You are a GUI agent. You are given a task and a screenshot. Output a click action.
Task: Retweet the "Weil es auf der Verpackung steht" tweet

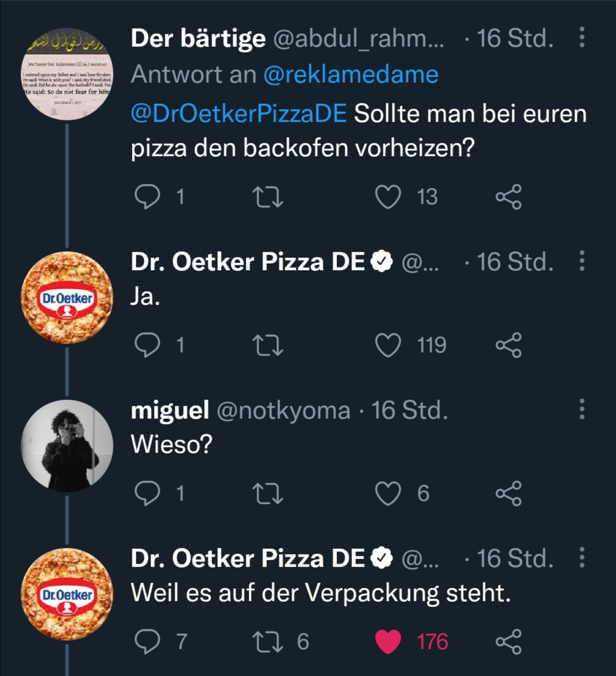click(x=268, y=642)
